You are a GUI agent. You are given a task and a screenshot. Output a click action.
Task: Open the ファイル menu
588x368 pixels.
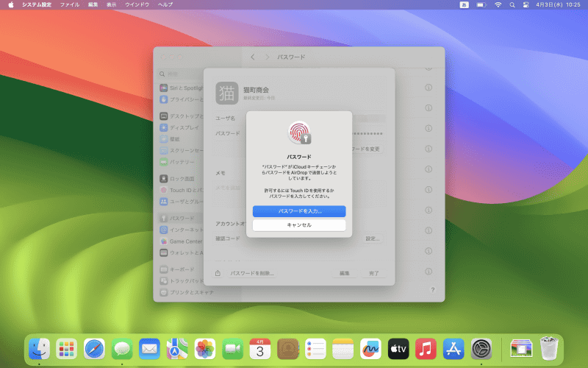70,4
